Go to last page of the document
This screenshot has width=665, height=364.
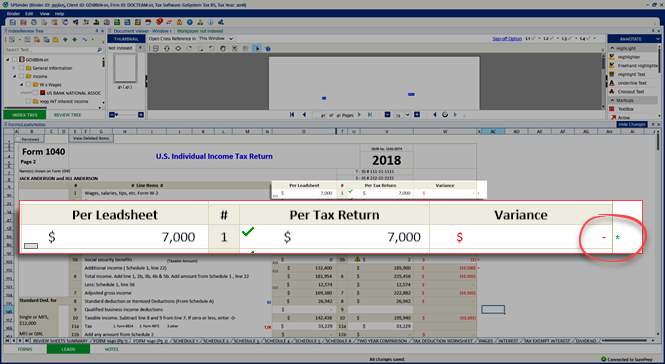click(370, 115)
